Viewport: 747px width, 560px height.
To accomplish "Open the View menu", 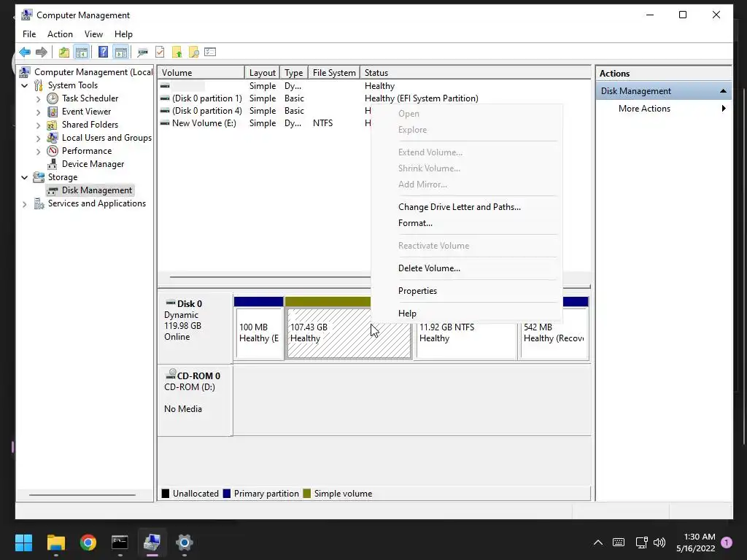I will click(93, 34).
